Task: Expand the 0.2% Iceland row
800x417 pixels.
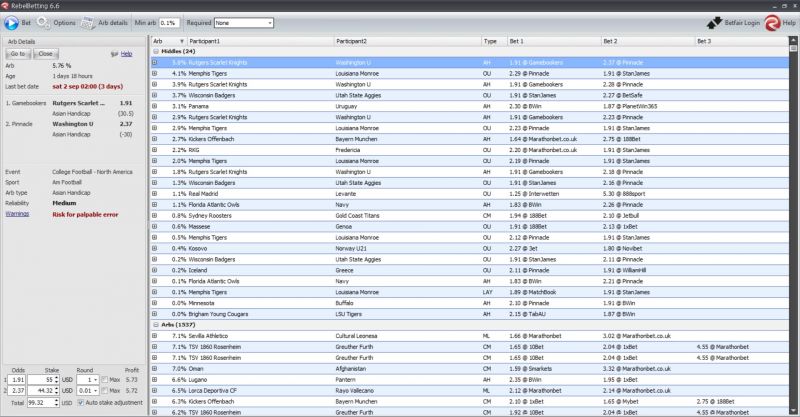Action: (x=155, y=271)
